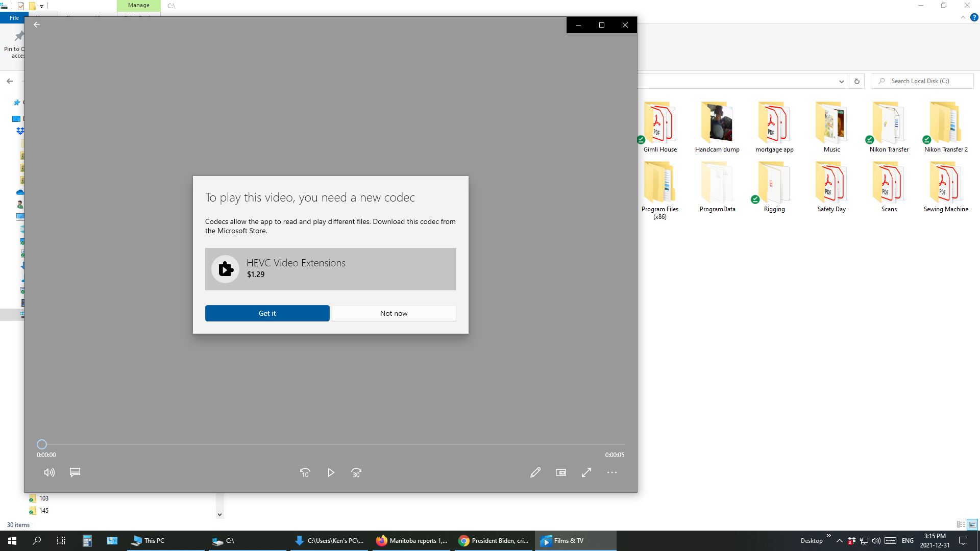Open the Manage ribbon tab
The height and width of the screenshot is (551, 980).
coord(139,6)
